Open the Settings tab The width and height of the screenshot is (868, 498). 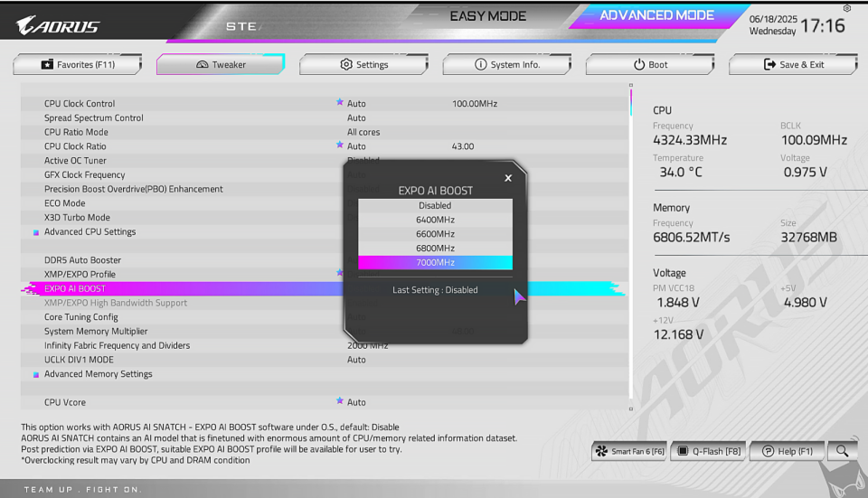tap(363, 64)
